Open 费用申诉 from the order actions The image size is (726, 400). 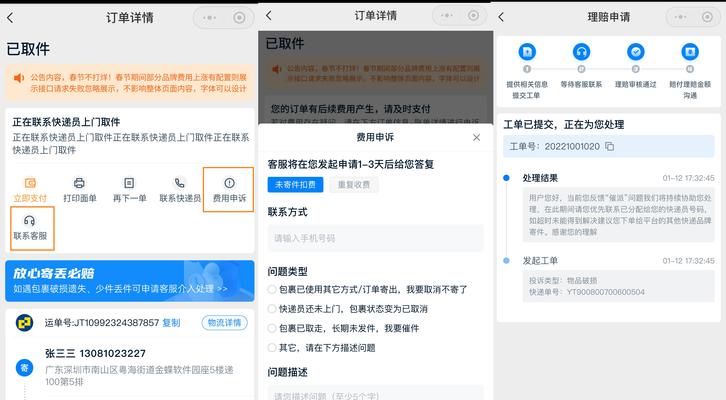pyautogui.click(x=229, y=189)
